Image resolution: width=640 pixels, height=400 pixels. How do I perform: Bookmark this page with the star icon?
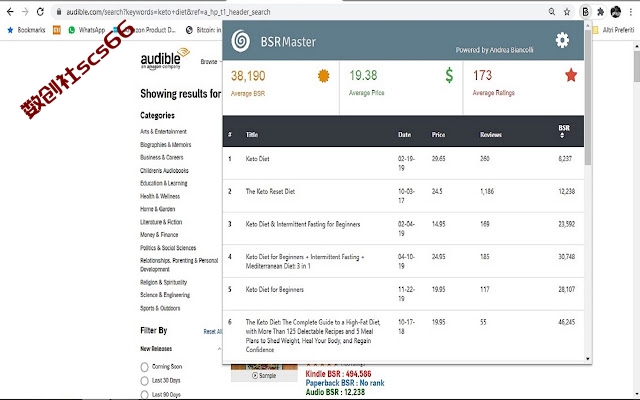(567, 12)
